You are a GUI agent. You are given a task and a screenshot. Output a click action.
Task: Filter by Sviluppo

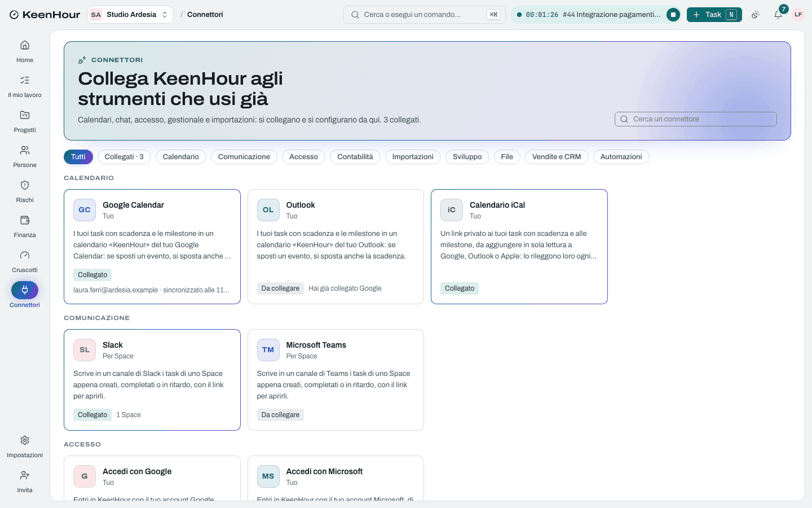467,157
